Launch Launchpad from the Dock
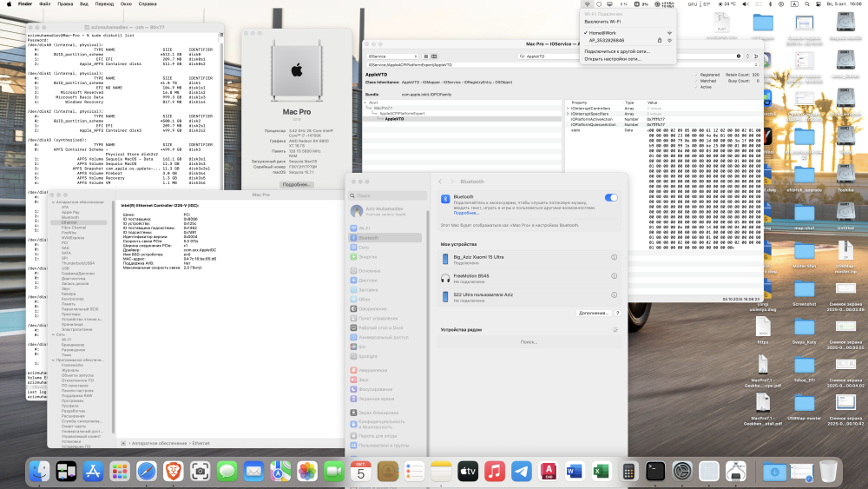 [x=120, y=472]
